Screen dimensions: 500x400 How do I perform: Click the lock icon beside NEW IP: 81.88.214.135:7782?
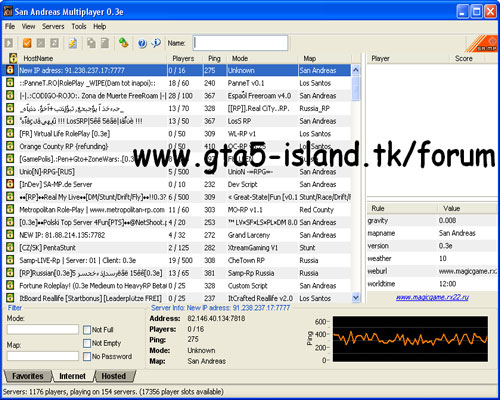10,235
